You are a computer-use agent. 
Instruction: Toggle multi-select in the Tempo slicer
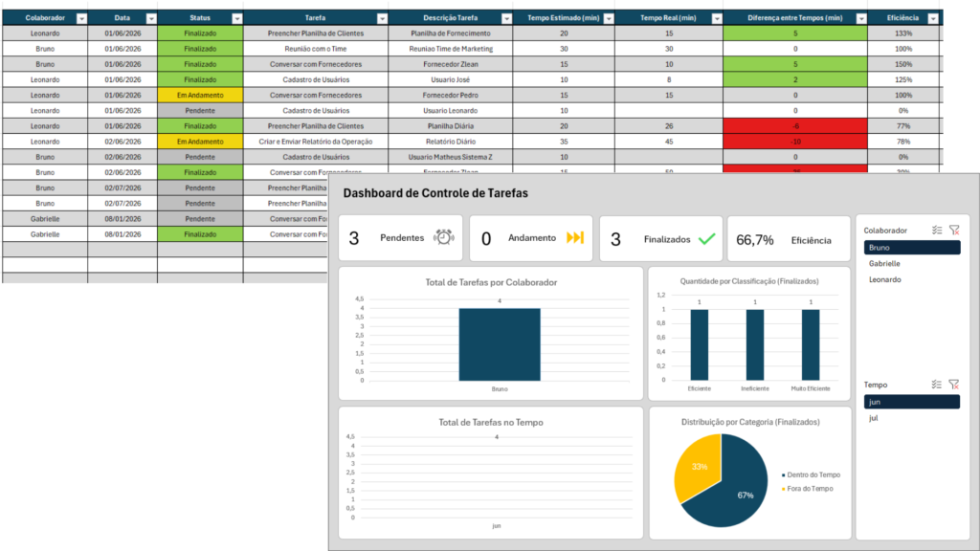tap(938, 385)
